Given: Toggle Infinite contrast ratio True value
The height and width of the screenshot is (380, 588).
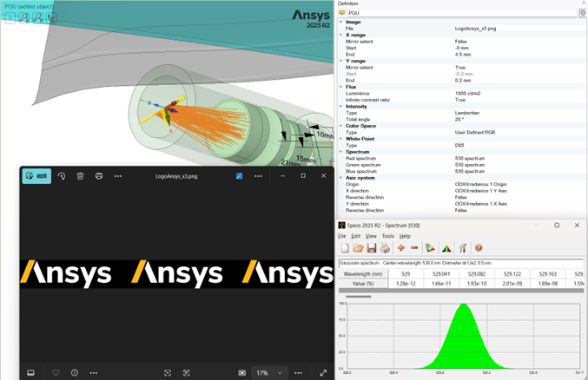Looking at the screenshot, I should point(460,100).
